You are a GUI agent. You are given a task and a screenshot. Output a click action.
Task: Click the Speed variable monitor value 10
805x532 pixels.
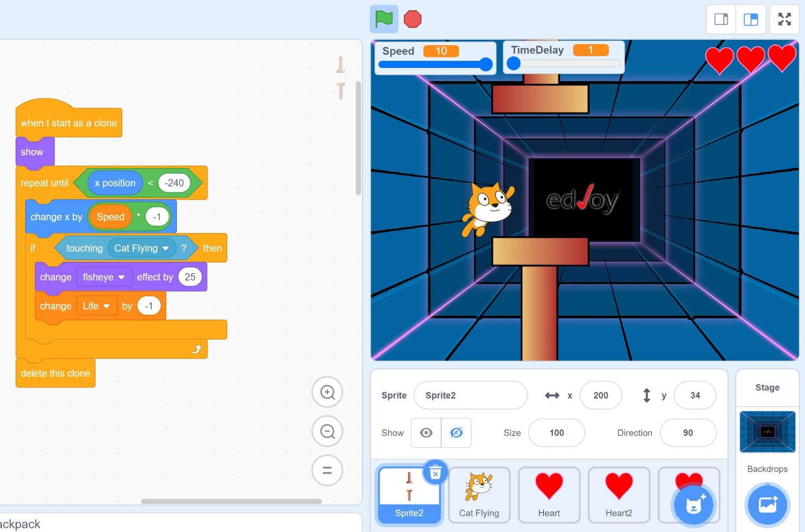[x=441, y=51]
